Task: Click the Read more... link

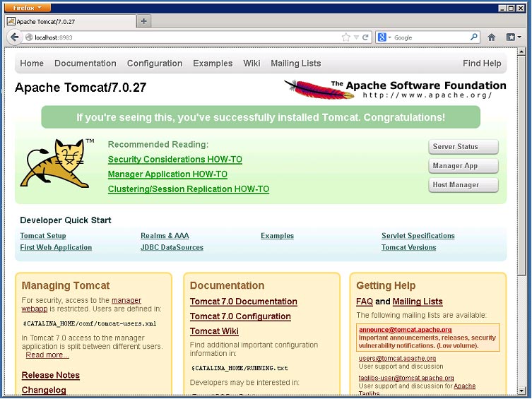Action: (x=47, y=355)
